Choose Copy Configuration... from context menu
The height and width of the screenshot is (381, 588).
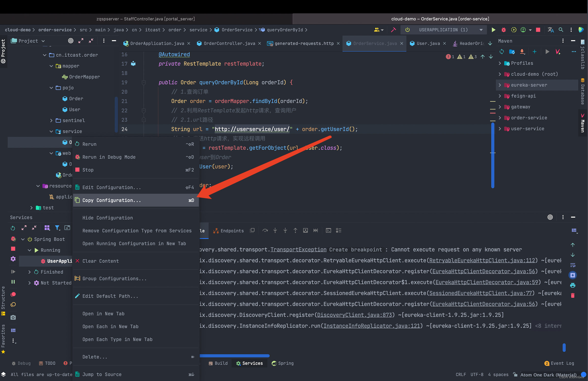[x=136, y=200]
